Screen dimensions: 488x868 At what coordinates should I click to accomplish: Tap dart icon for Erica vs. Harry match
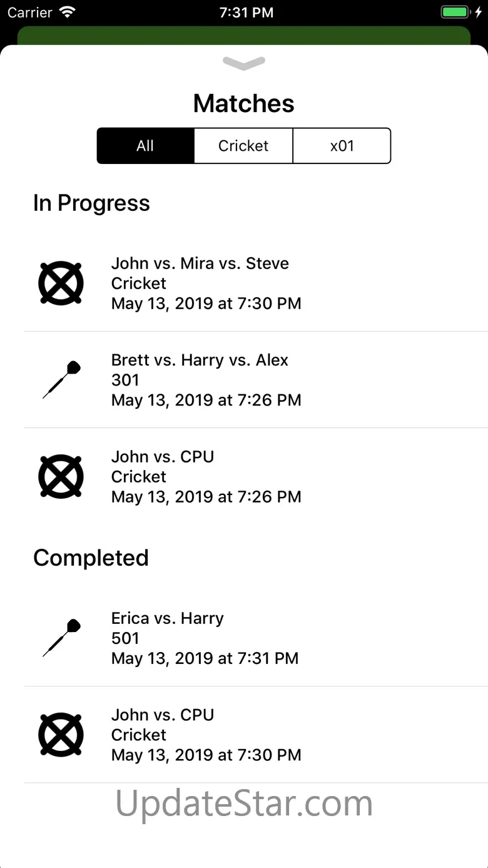tap(61, 638)
